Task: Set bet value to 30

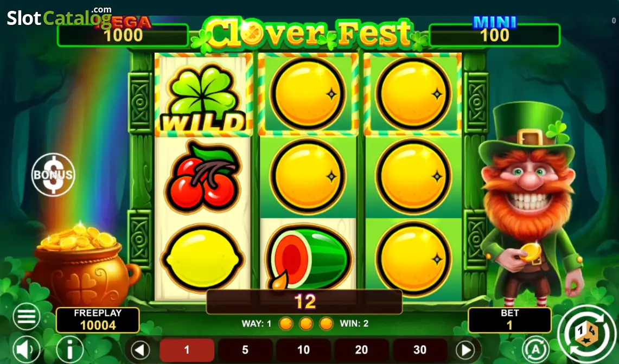Action: coord(420,350)
